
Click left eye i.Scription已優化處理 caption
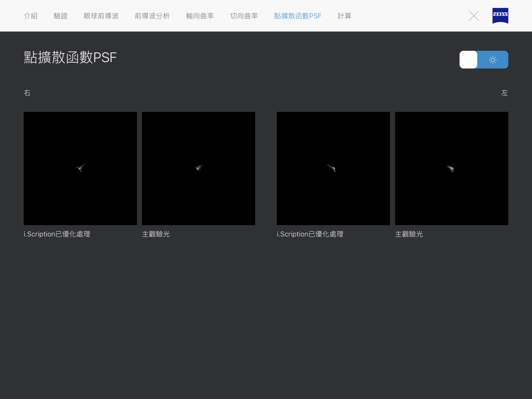(x=310, y=234)
